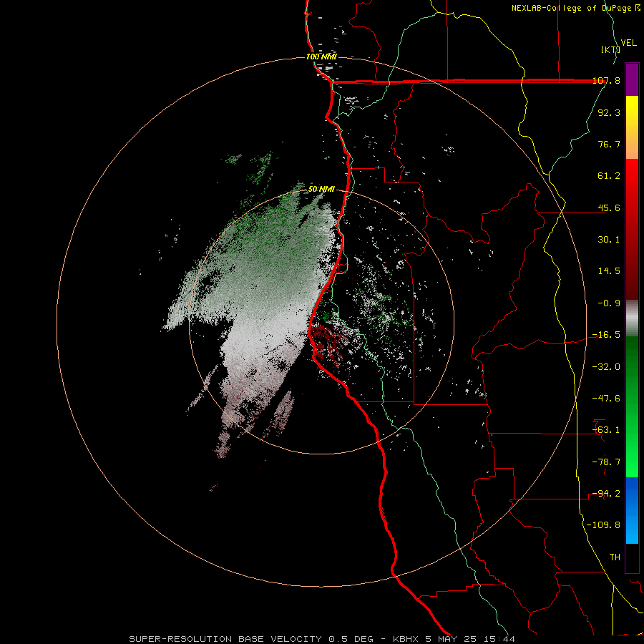Click the -47.6 scale value
644x644 pixels.
(x=606, y=399)
